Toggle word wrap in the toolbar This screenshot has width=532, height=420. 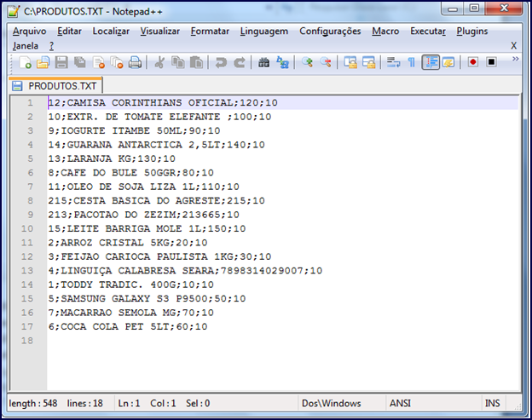(x=394, y=62)
